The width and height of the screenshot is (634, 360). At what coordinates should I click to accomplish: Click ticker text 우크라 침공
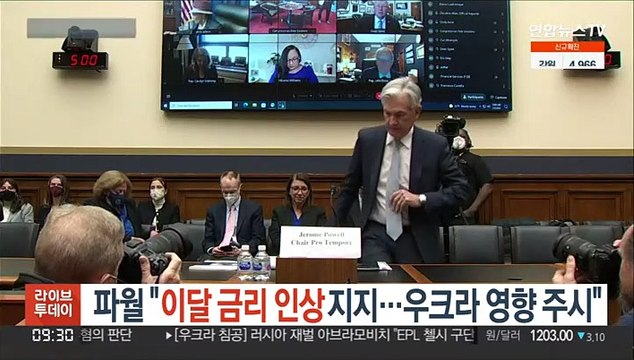pyautogui.click(x=211, y=336)
